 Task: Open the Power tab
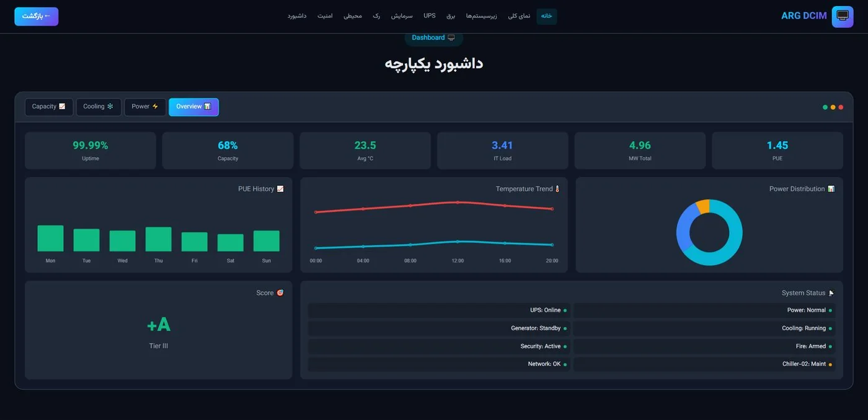[x=145, y=107]
